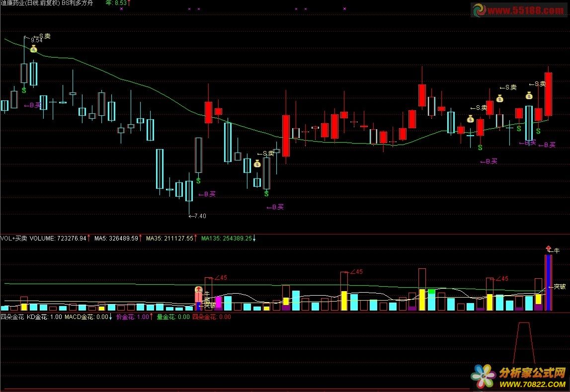570x392 pixels.
Task: Click the down arrow after the MA135 value
Action: (255, 238)
